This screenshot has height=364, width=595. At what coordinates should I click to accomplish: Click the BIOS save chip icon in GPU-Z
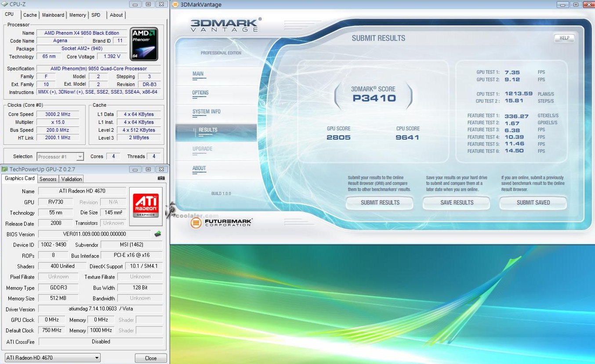157,234
